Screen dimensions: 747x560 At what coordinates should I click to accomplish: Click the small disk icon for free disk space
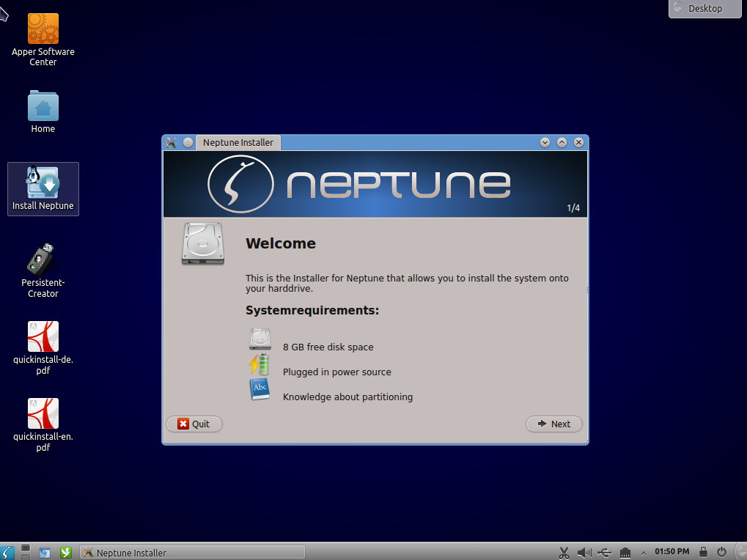tap(260, 339)
